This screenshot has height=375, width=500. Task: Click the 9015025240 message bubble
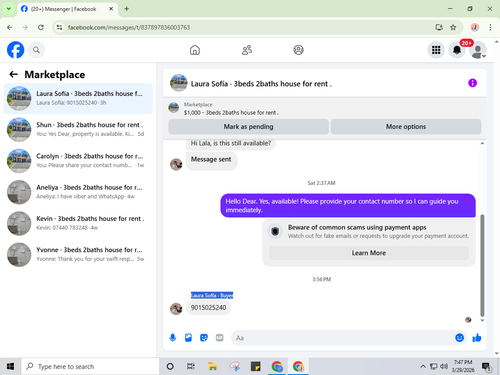[x=208, y=308]
